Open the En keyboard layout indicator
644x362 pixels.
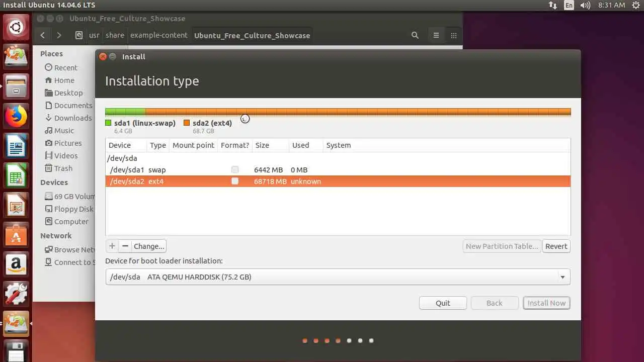(x=569, y=5)
